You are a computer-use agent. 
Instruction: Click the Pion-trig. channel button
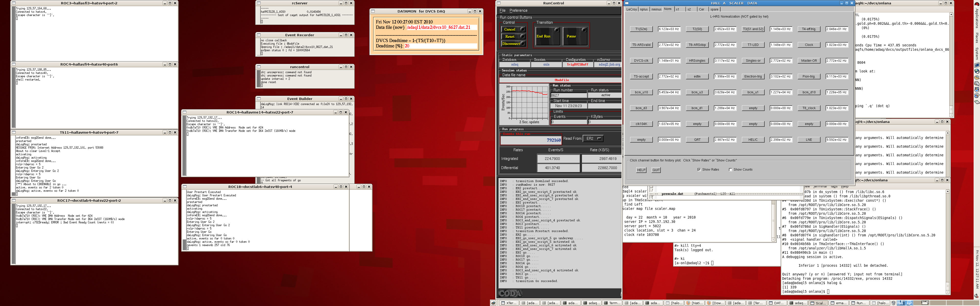coord(809,76)
